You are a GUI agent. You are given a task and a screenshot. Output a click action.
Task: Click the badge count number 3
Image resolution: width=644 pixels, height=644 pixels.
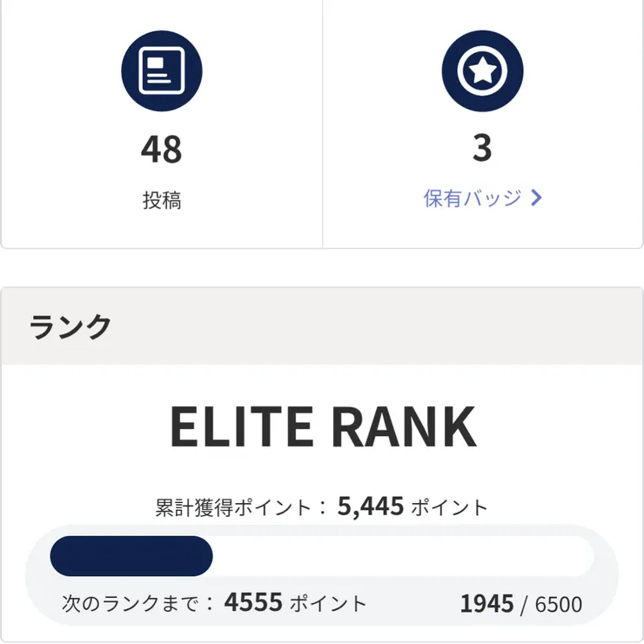(x=482, y=149)
